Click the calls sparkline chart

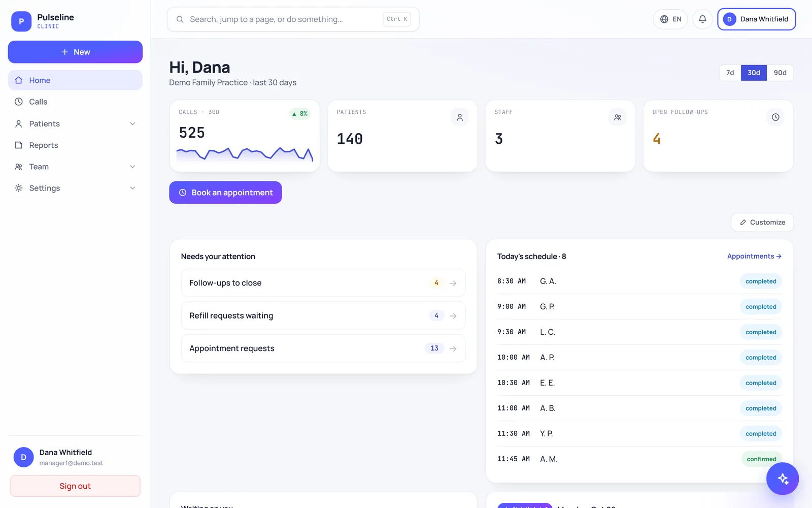coord(245,154)
